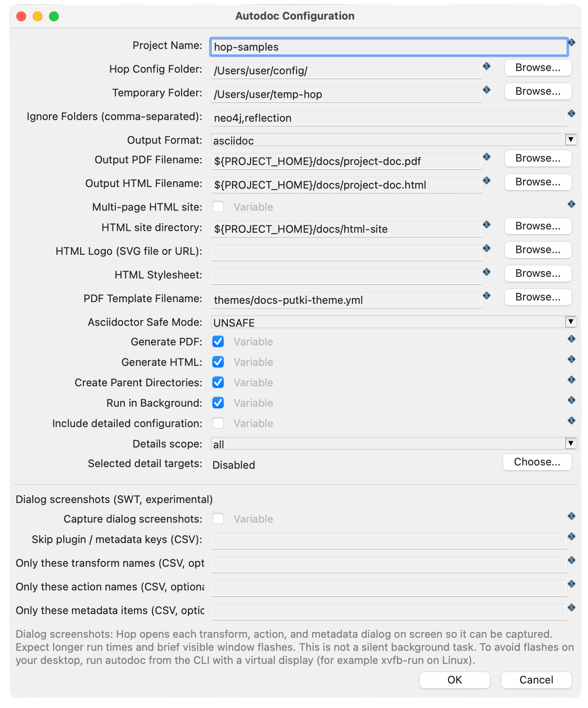Click variable icon beside HTML Stylesheet field
Screen dimensions: 588x708
tap(487, 272)
